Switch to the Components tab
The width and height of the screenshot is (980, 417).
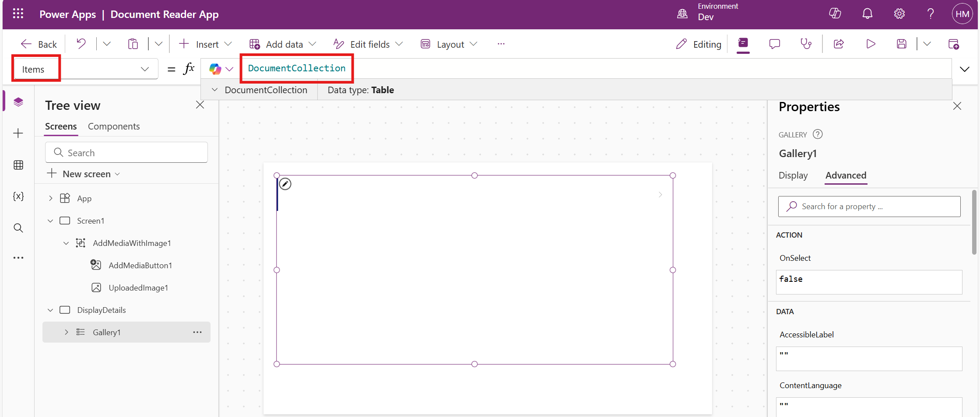(114, 126)
